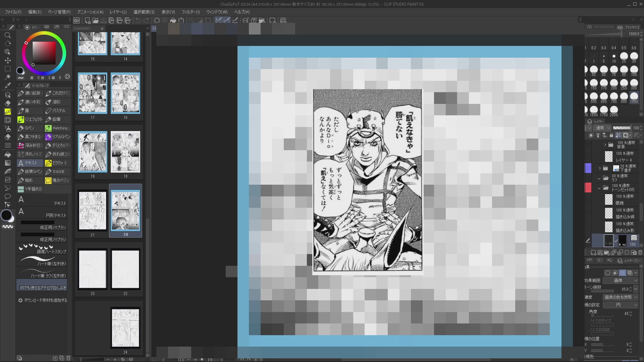The width and height of the screenshot is (644, 362).
Task: Open the フィルター(I) menu
Action: [x=191, y=12]
